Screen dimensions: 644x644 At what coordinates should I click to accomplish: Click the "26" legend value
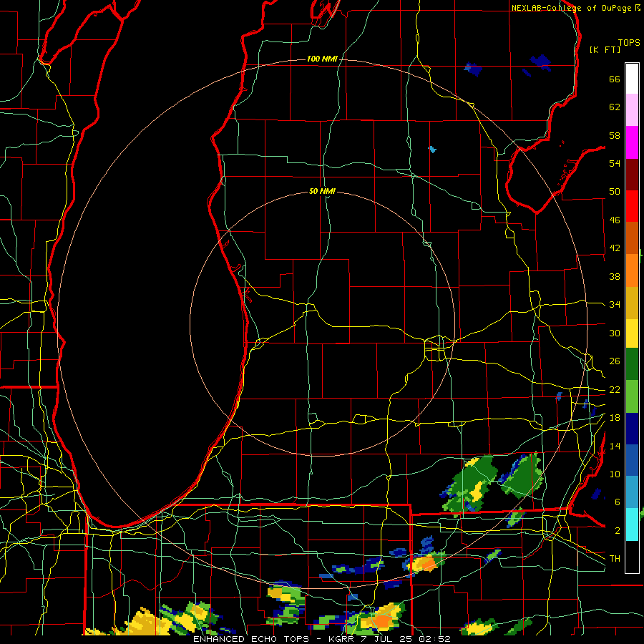coord(615,361)
